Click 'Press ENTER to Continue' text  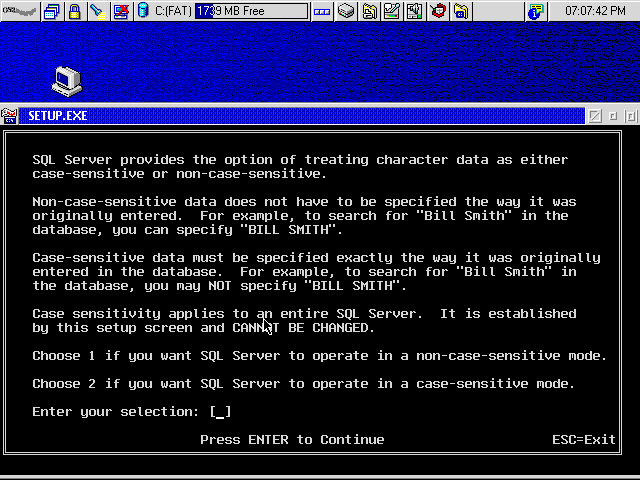[x=292, y=440]
